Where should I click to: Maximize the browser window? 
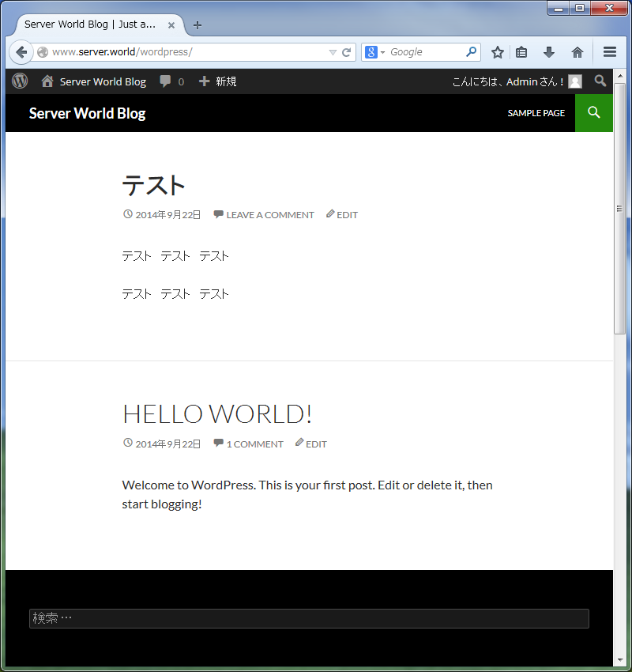point(580,8)
